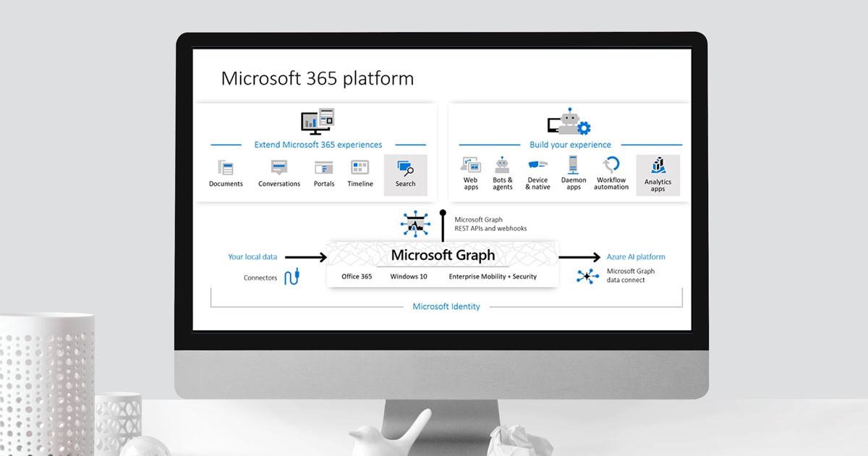868x456 pixels.
Task: Select the highlighted Search tile icon
Action: click(406, 169)
